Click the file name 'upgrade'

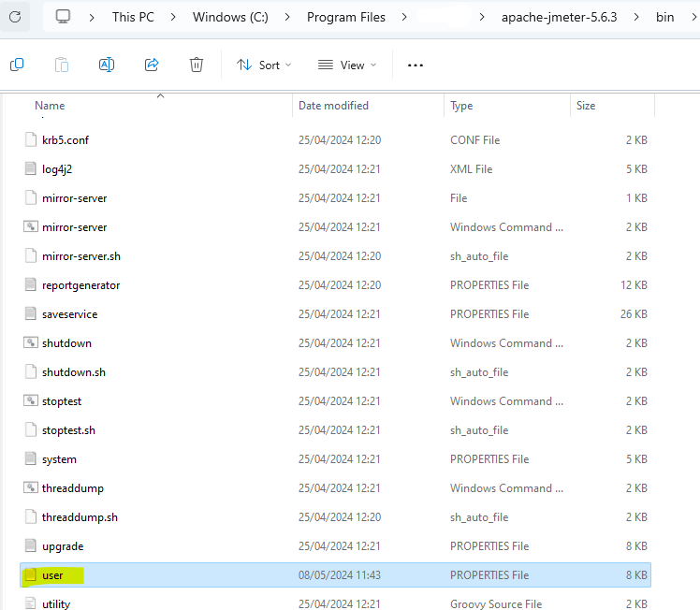coord(63,546)
